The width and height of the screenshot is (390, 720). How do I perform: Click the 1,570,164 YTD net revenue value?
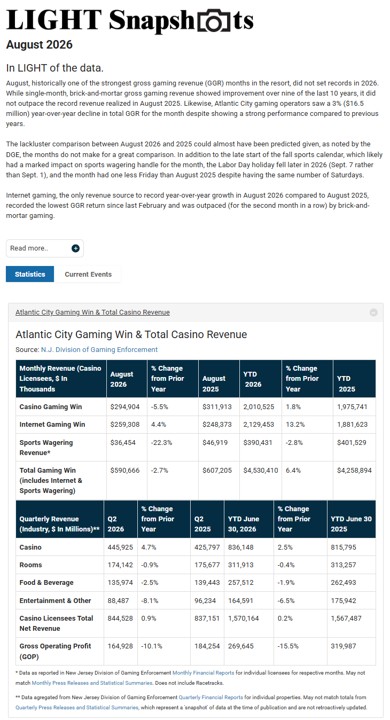point(243,618)
